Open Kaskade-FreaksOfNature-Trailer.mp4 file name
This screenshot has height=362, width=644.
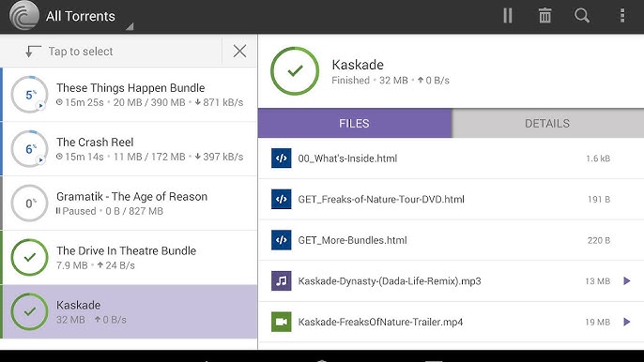tap(380, 322)
